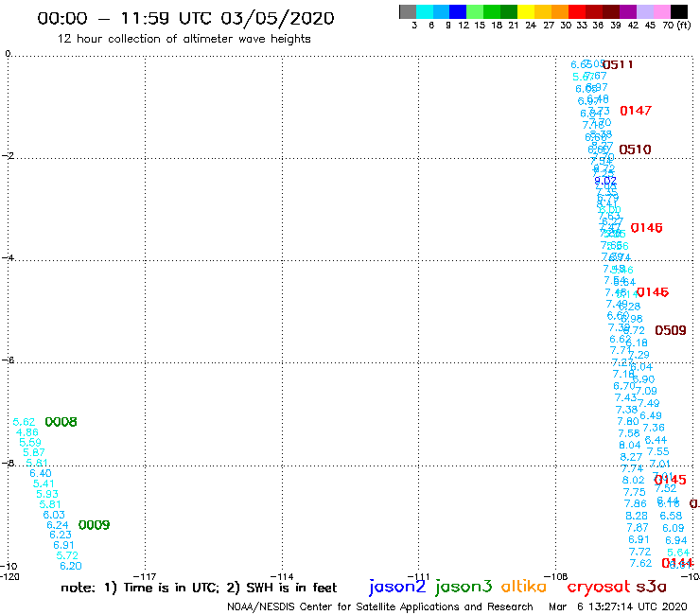The width and height of the screenshot is (700, 615).
Task: Click the red time stamp '0147'
Action: [x=636, y=111]
